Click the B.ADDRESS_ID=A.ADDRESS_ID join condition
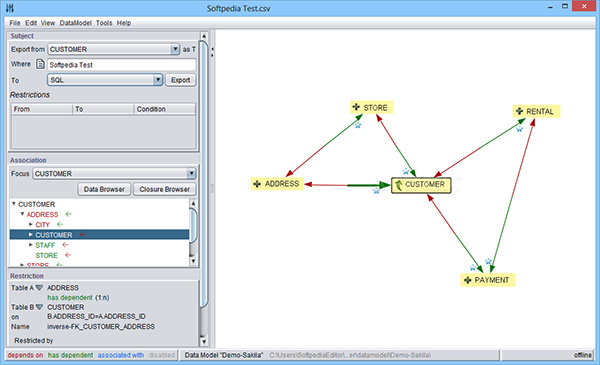Viewport: 600px width, 365px height. 96,316
